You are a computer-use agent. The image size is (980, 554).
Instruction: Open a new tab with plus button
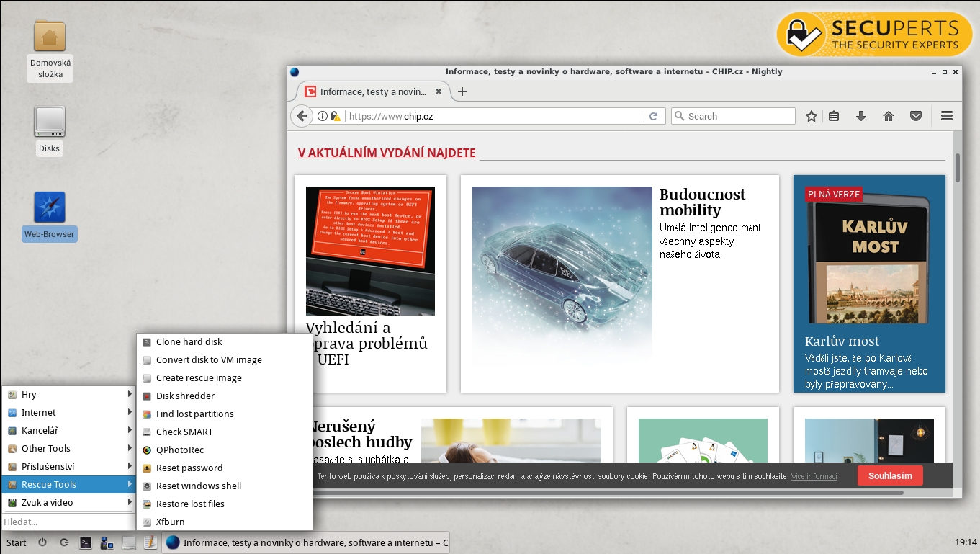point(462,91)
